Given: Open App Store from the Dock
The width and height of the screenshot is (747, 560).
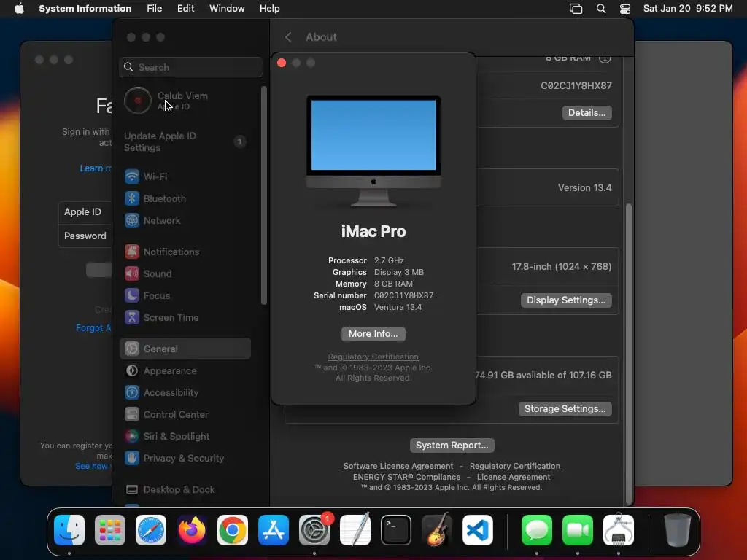Looking at the screenshot, I should pyautogui.click(x=274, y=530).
